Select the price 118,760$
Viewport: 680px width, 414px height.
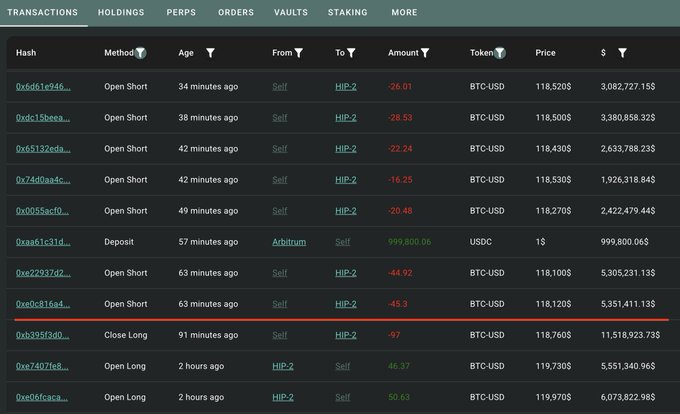[x=553, y=335]
